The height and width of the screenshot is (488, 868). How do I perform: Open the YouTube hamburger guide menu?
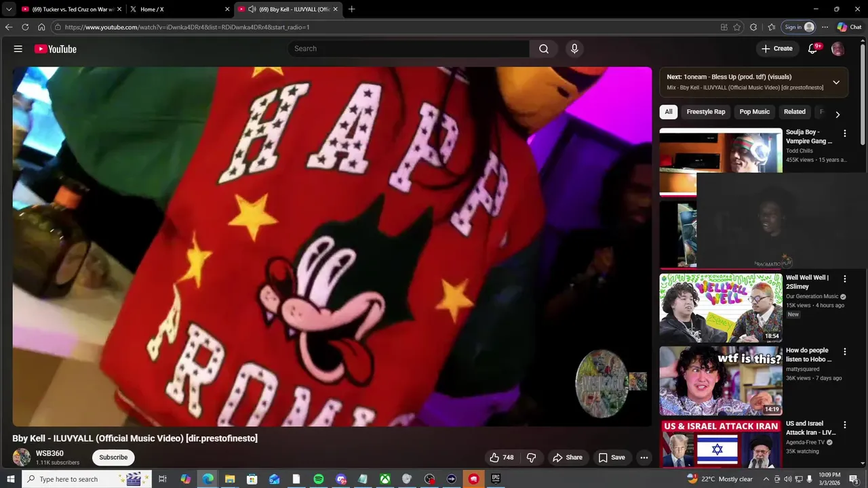(18, 49)
